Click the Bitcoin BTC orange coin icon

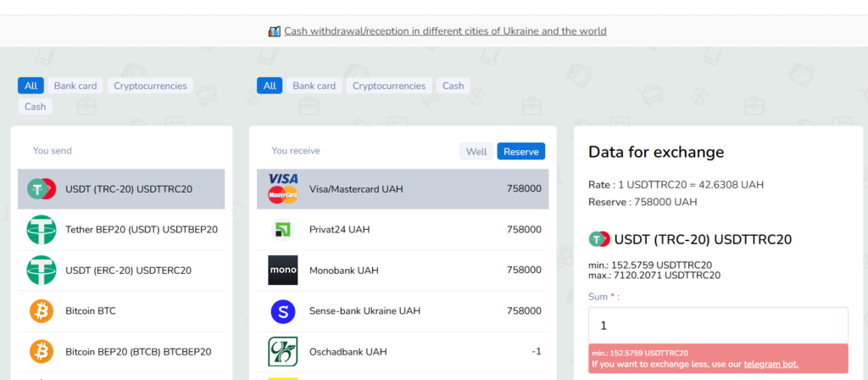tap(42, 310)
